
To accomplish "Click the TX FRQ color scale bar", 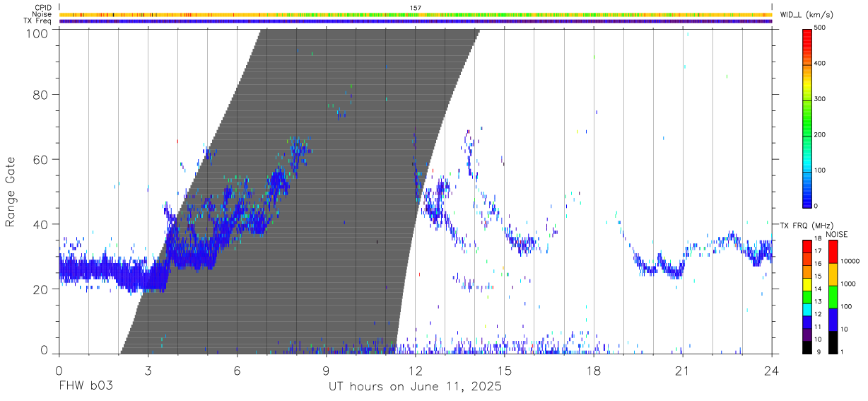I will coord(807,296).
